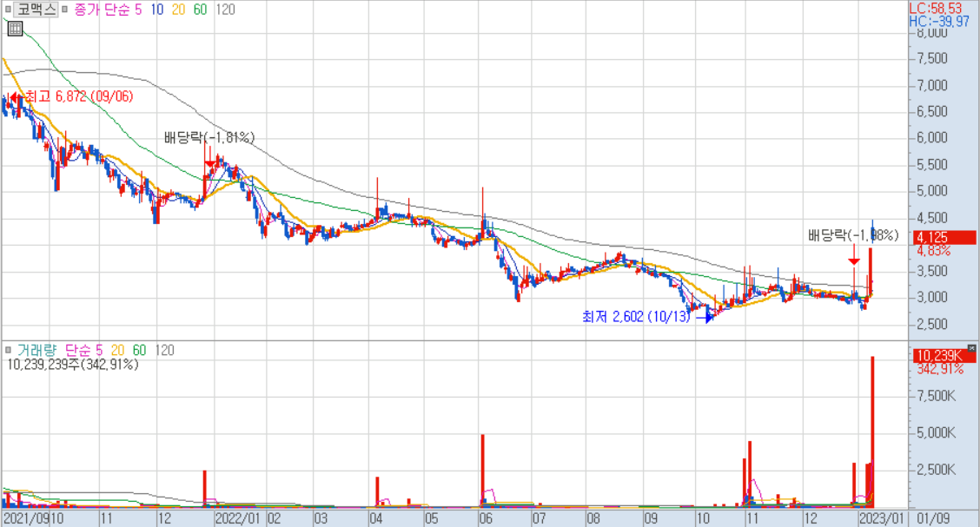Screen dimensions: 980x527
Task: Click the LC:58.53 indicator
Action: point(936,8)
